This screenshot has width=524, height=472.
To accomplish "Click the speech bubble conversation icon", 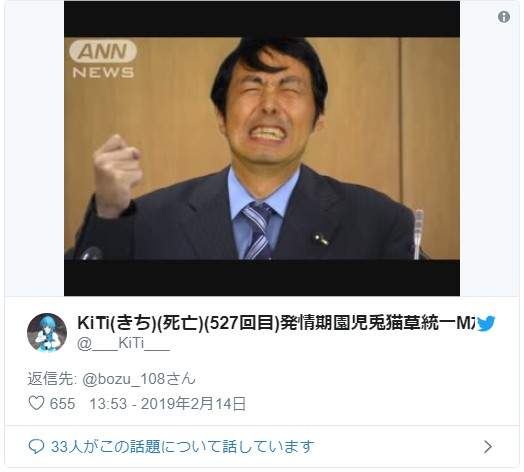I will coord(36,447).
